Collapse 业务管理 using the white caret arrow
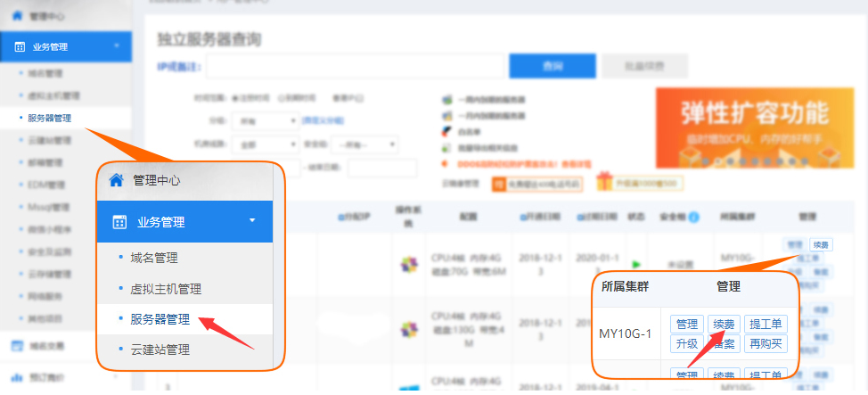 click(x=252, y=220)
